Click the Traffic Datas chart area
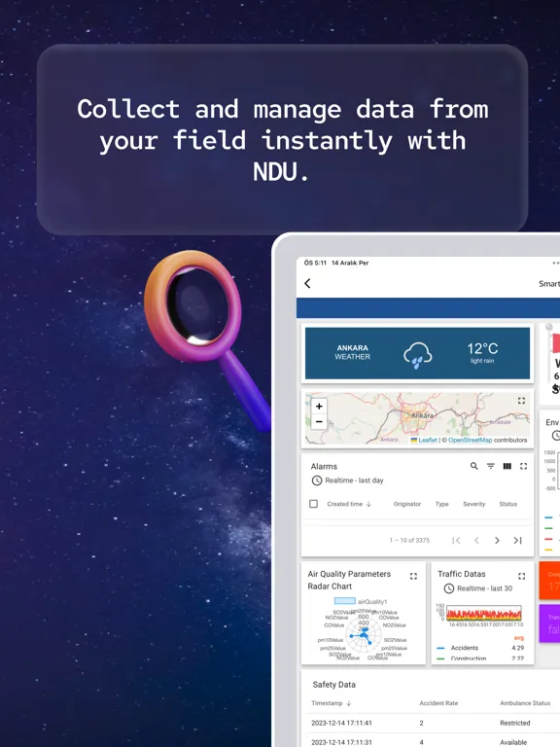Viewport: 560px width, 747px height. (483, 613)
